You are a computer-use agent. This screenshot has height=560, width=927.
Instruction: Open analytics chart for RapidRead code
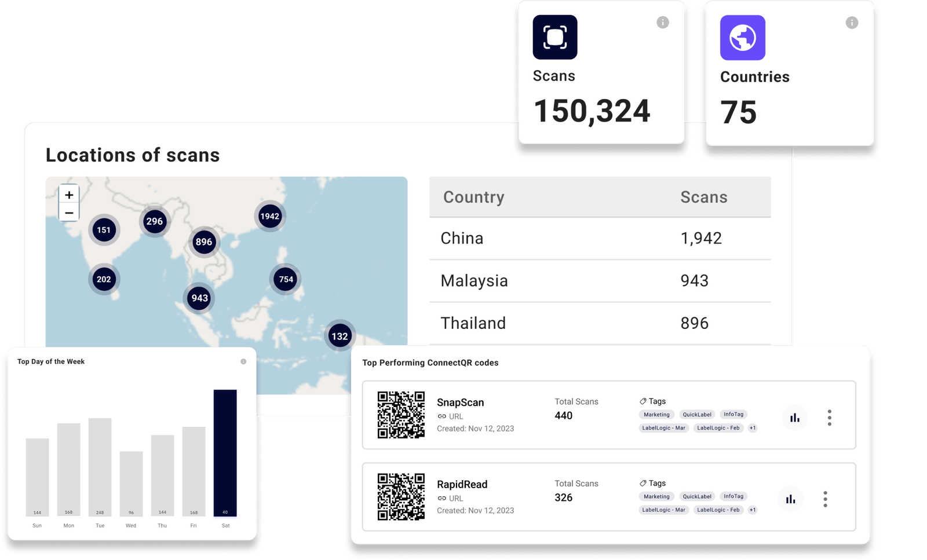pyautogui.click(x=790, y=499)
